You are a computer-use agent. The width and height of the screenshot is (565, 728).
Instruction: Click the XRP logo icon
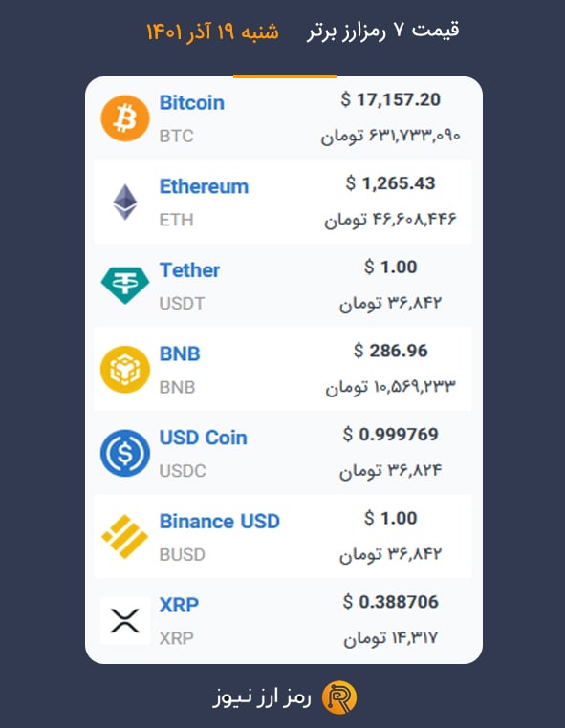click(125, 621)
